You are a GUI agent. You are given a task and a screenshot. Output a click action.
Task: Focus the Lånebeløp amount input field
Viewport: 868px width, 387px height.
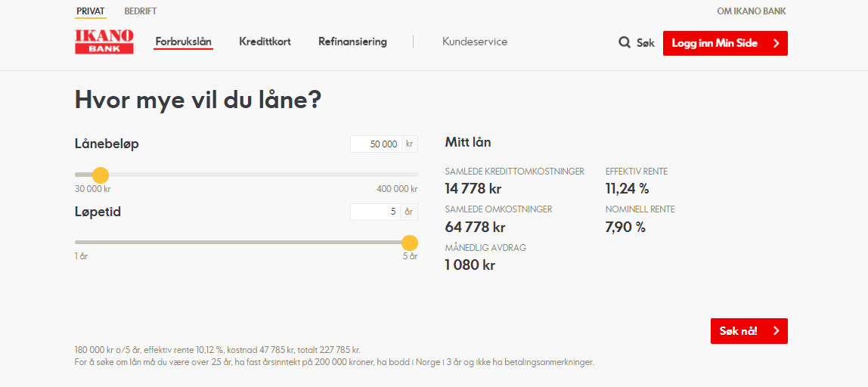coord(376,144)
